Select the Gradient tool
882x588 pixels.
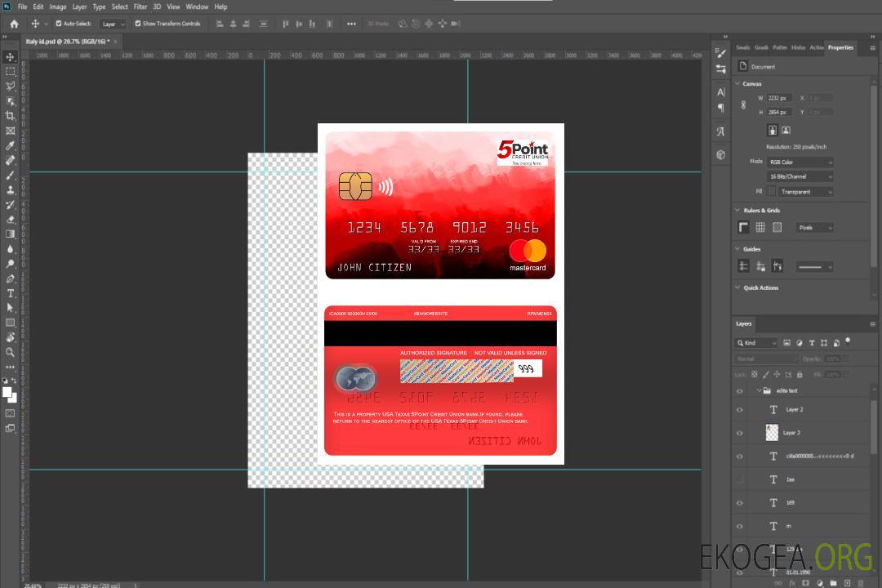pyautogui.click(x=10, y=234)
